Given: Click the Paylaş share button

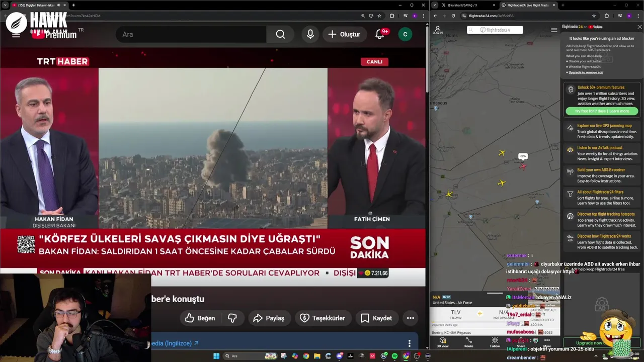Looking at the screenshot, I should [x=269, y=318].
